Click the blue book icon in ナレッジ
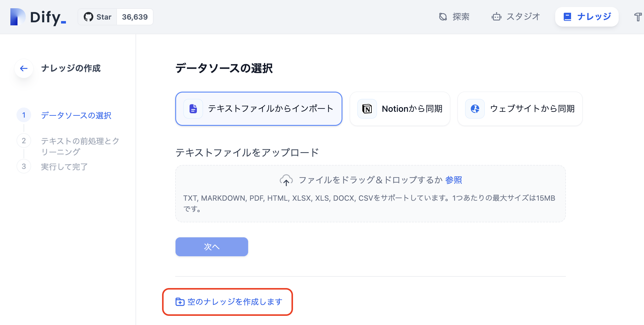The height and width of the screenshot is (325, 644). [568, 17]
